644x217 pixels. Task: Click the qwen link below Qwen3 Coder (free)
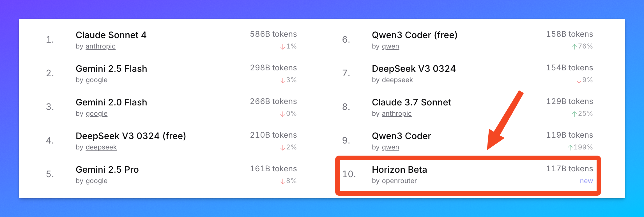pyautogui.click(x=390, y=46)
